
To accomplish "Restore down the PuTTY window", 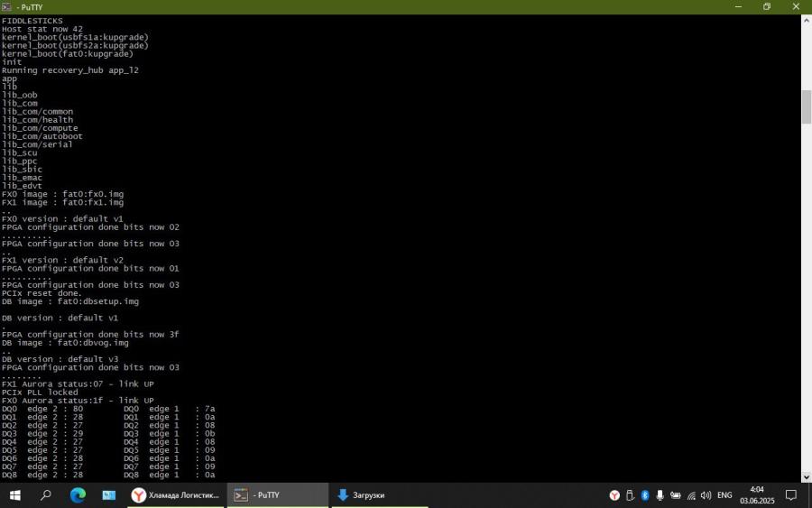I will [x=767, y=6].
